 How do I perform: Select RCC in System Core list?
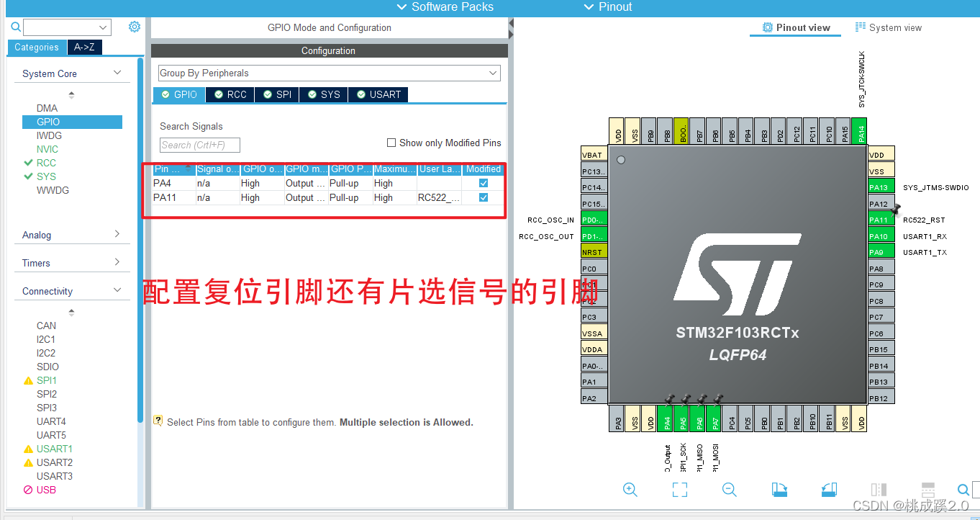click(46, 163)
